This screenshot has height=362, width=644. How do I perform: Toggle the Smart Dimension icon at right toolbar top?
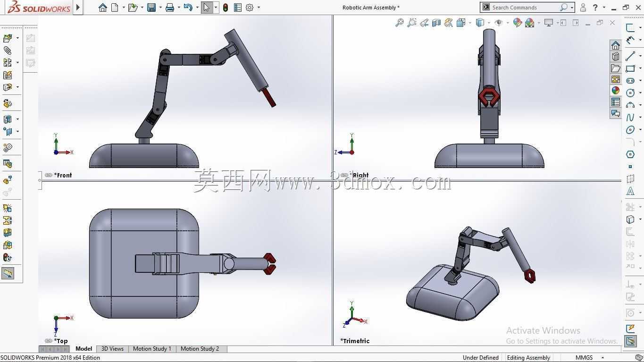coord(630,41)
